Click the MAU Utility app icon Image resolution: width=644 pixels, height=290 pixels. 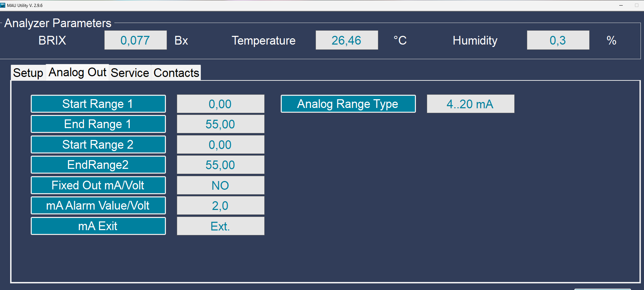pos(3,5)
